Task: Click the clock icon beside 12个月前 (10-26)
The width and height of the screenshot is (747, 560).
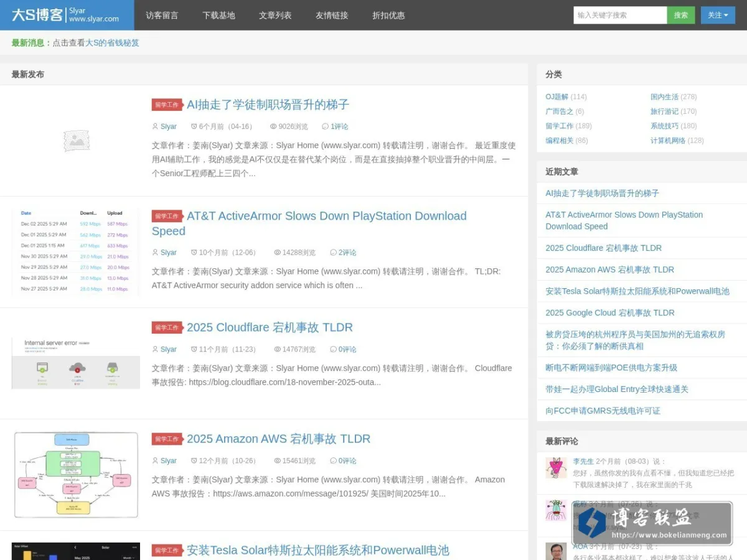Action: pos(194,460)
